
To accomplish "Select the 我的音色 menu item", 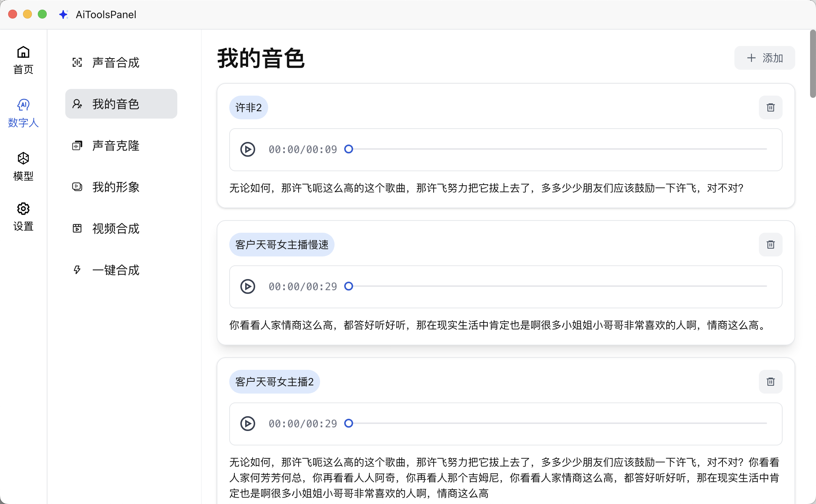I will (x=121, y=104).
